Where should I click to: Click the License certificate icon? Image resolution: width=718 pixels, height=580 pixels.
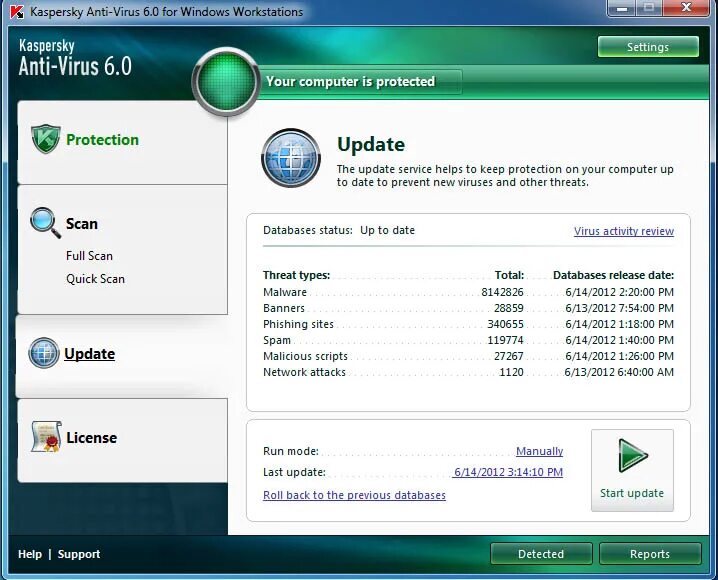tap(46, 436)
